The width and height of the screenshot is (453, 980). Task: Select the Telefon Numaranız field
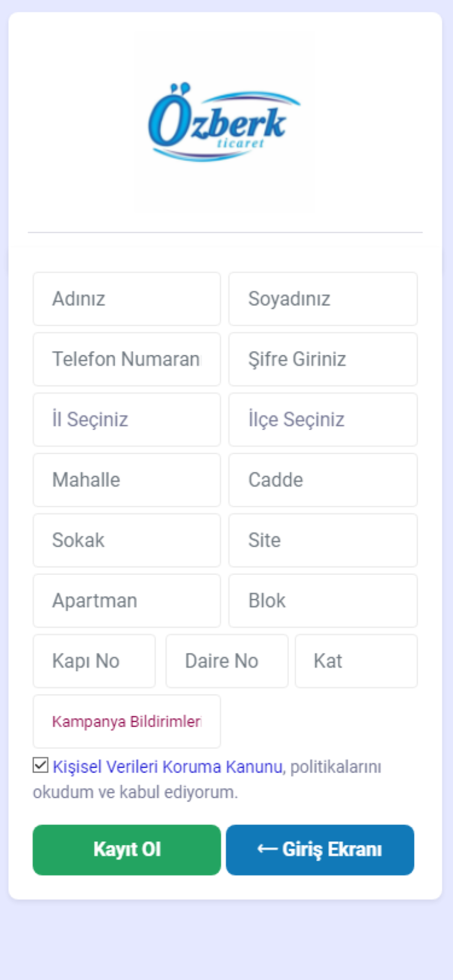coord(126,359)
